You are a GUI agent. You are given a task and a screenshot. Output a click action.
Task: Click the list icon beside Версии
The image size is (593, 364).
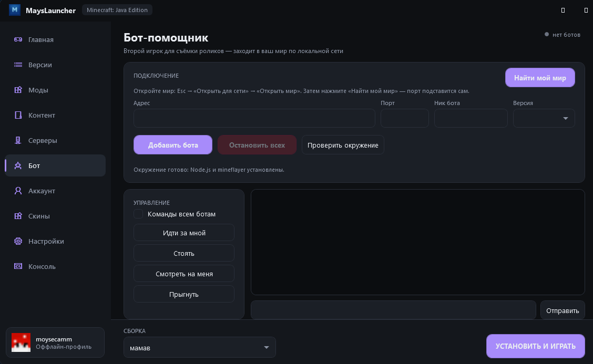[18, 65]
